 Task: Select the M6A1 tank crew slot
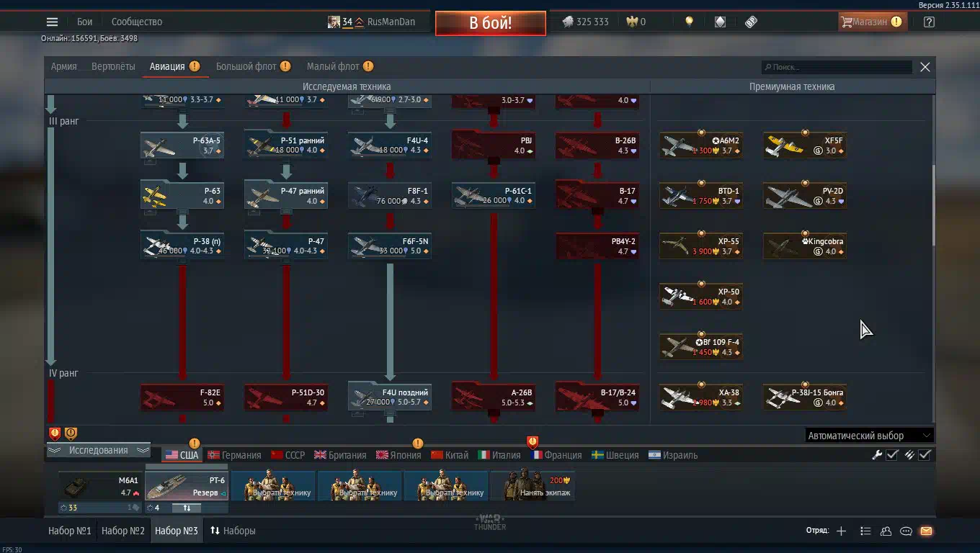[x=100, y=485]
